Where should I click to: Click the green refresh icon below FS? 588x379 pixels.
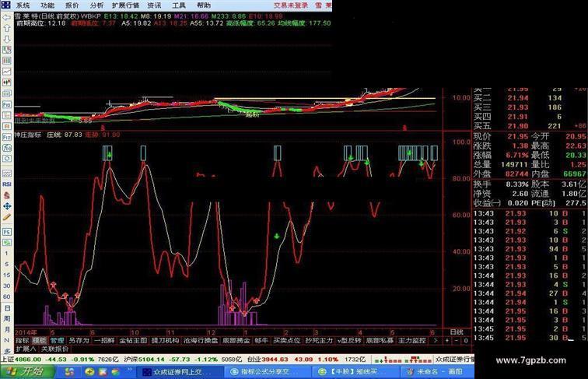click(7, 242)
